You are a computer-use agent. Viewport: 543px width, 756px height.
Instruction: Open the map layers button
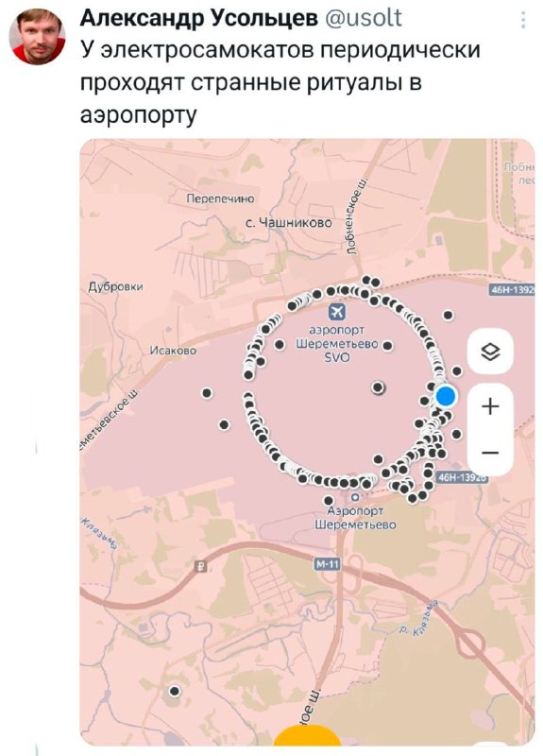(x=490, y=352)
